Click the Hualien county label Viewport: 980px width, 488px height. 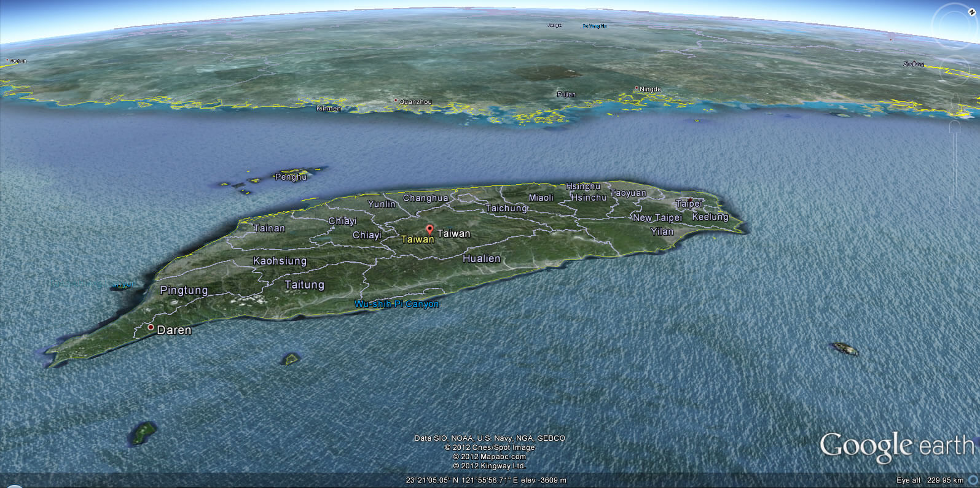(481, 258)
